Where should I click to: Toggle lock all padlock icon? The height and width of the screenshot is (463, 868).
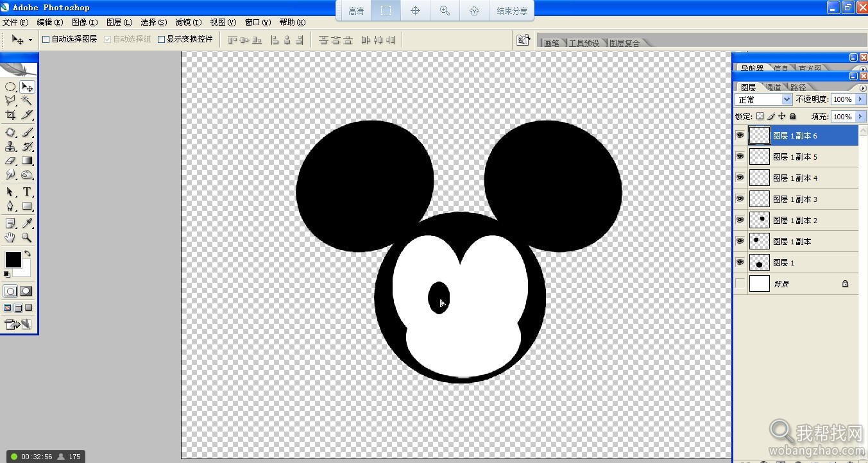[x=793, y=116]
